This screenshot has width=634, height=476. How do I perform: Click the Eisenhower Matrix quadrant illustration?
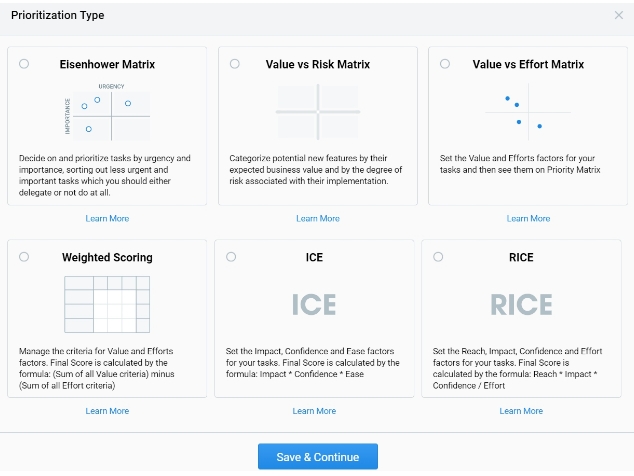point(107,113)
